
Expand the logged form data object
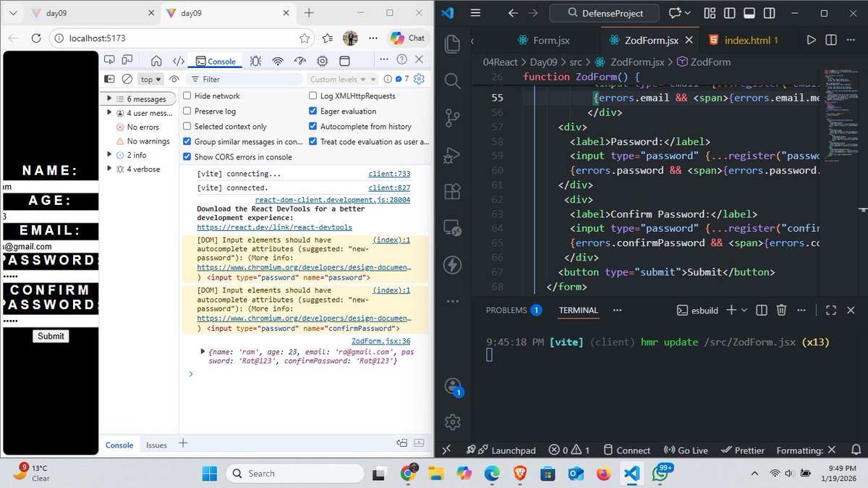pos(203,351)
